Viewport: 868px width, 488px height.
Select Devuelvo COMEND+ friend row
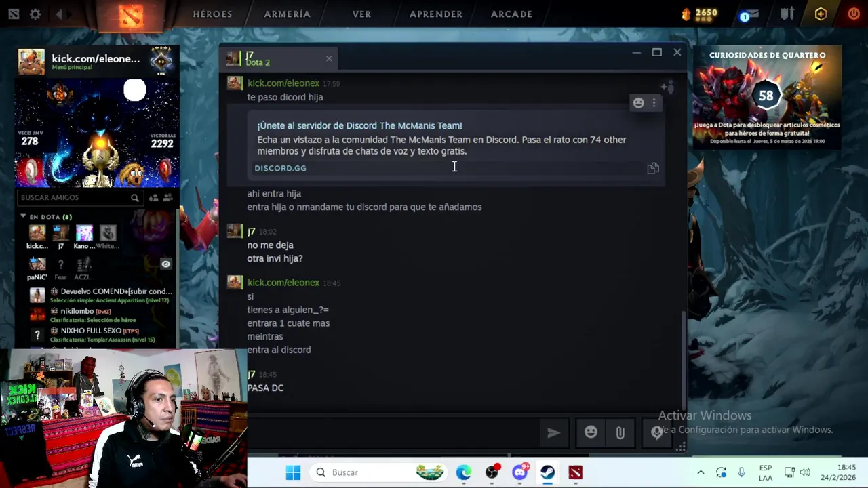(102, 296)
